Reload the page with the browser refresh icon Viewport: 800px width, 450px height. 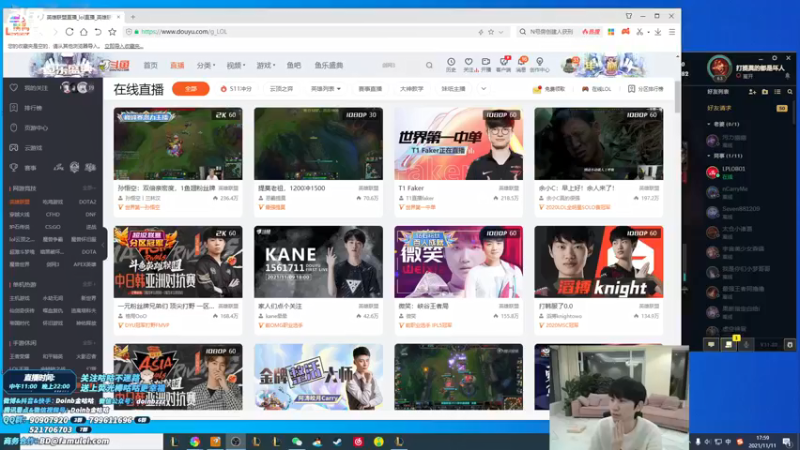(69, 32)
